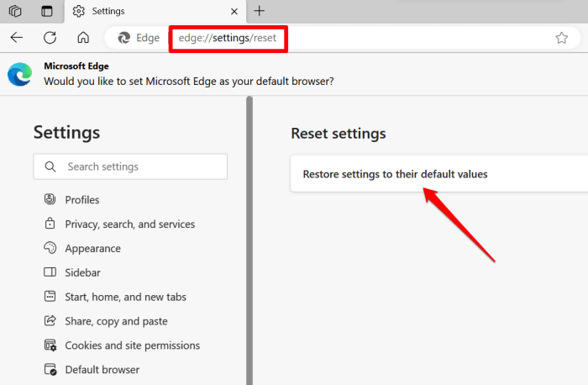588x385 pixels.
Task: Go to Default browser settings
Action: click(x=102, y=370)
